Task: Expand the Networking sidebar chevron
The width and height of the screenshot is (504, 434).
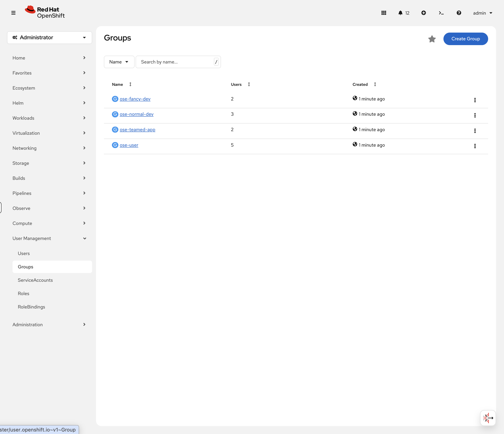Action: 84,148
